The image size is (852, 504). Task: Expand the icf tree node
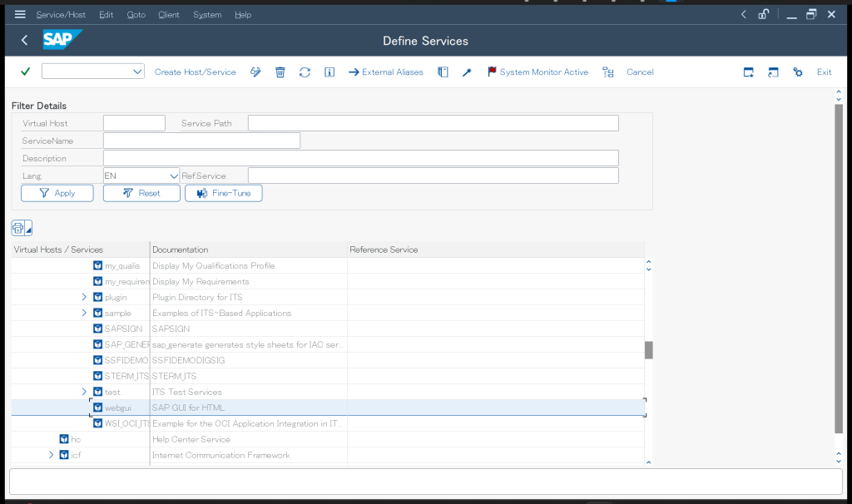pos(51,455)
